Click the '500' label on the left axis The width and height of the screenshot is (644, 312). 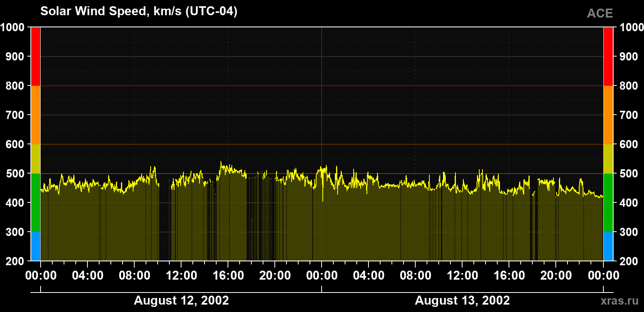coord(15,174)
